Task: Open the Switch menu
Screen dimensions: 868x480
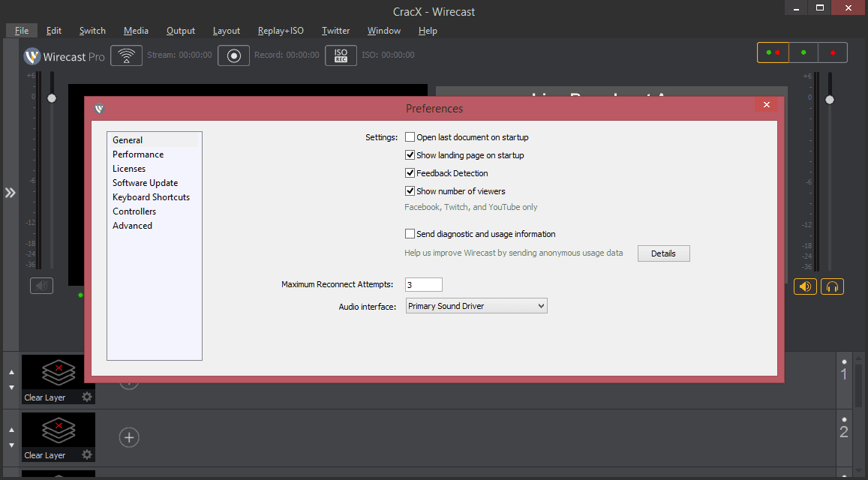Action: [92, 31]
